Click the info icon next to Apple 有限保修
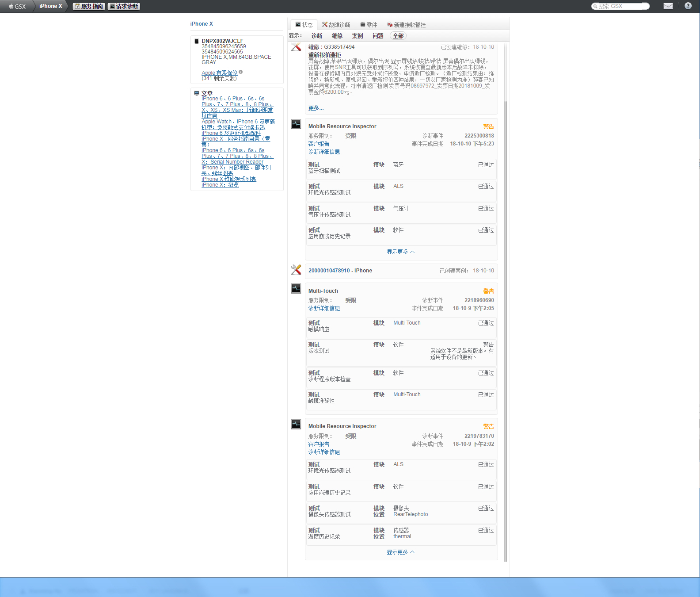The height and width of the screenshot is (597, 700). pos(241,72)
